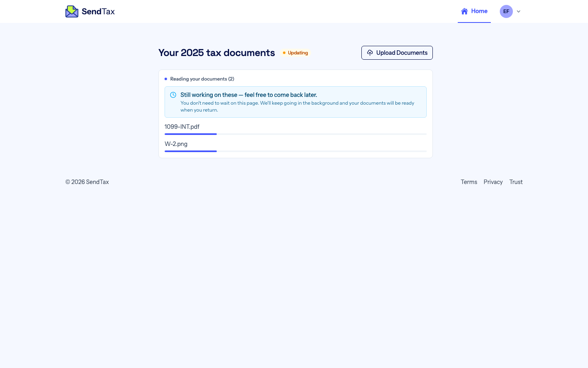This screenshot has width=588, height=368.
Task: Click the Updating status badge
Action: [x=296, y=53]
